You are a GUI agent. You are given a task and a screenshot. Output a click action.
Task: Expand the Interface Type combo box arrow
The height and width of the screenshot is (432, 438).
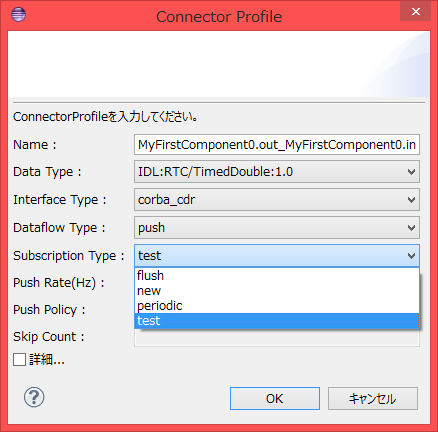411,200
